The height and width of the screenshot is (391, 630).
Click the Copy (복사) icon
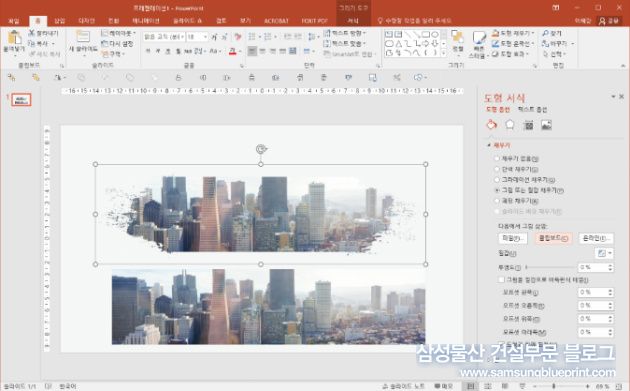[x=32, y=43]
